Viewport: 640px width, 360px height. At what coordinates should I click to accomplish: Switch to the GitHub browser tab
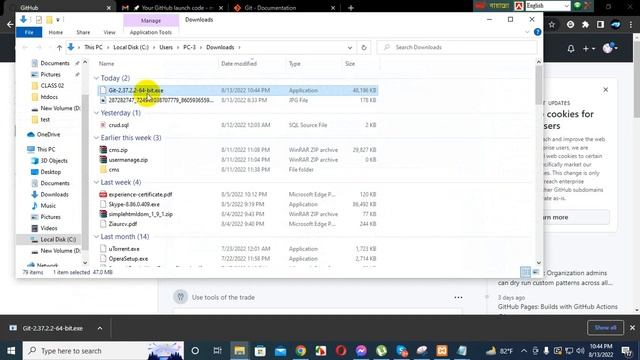(61, 7)
